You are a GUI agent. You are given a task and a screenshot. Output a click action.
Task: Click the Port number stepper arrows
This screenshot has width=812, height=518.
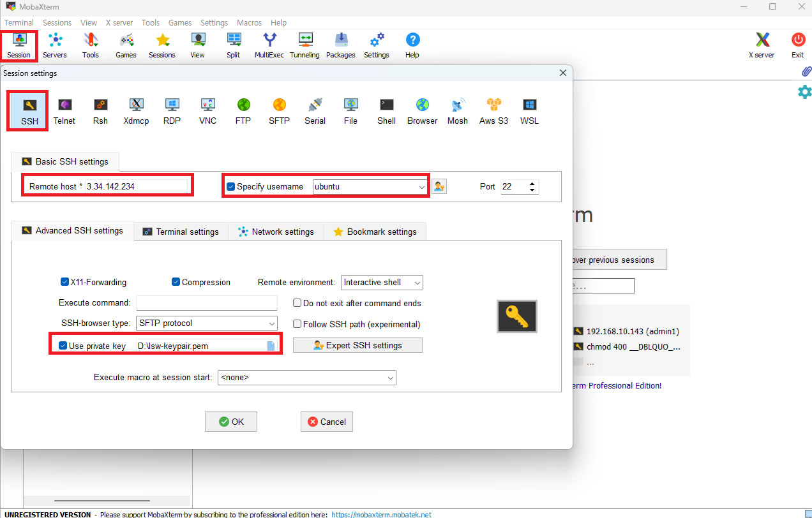point(533,187)
